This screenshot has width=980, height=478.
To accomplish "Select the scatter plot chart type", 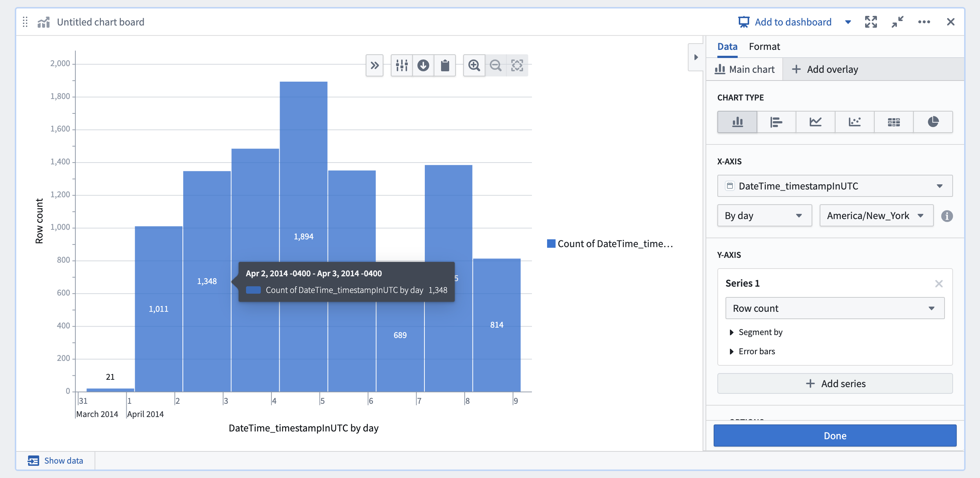I will 854,122.
